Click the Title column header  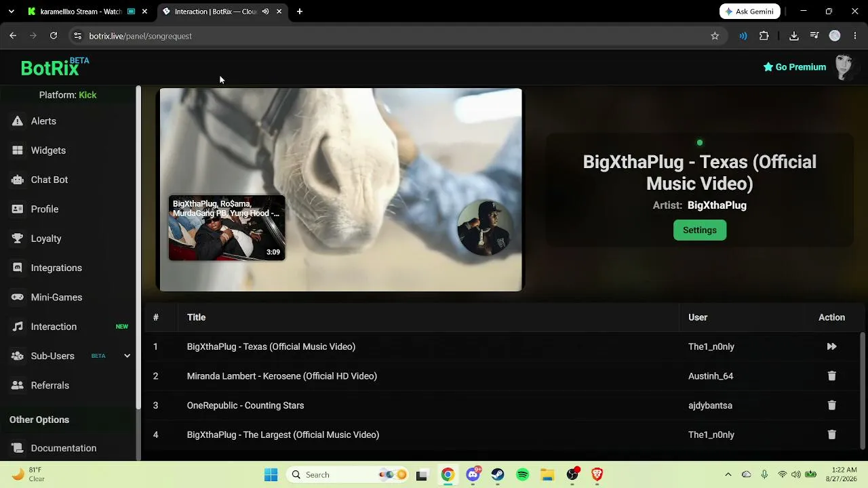coord(196,317)
